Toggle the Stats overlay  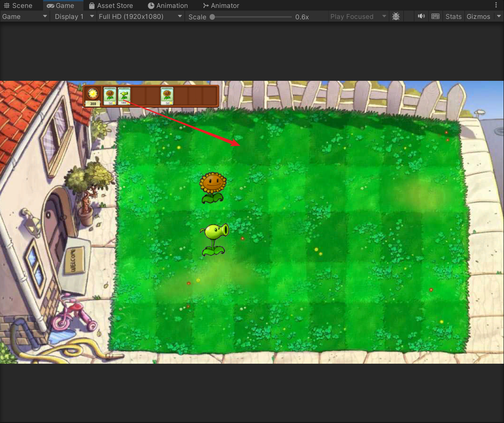tap(453, 16)
